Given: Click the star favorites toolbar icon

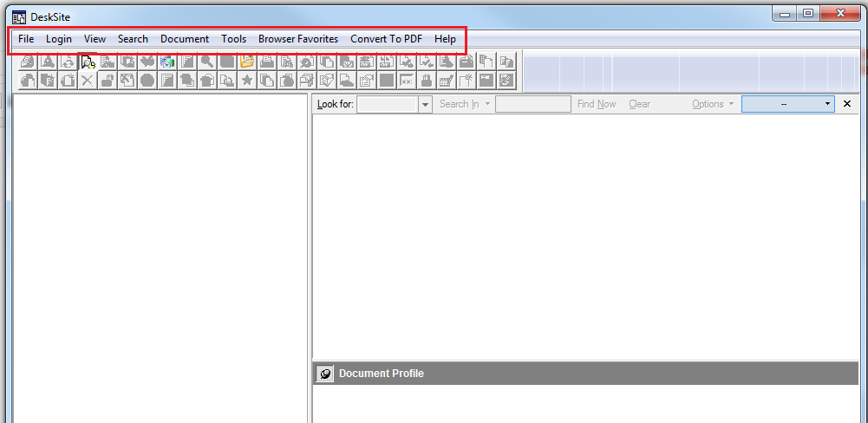Looking at the screenshot, I should 247,81.
